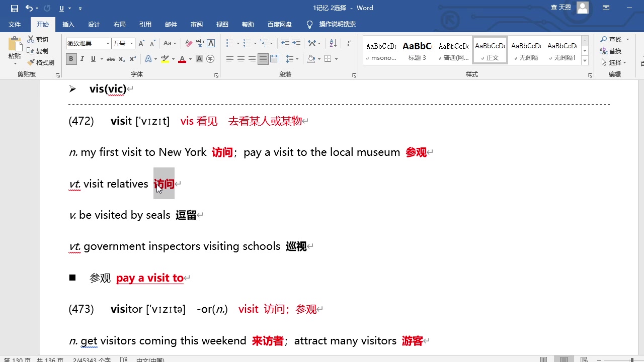The width and height of the screenshot is (644, 362).
Task: Click the Replace (替换) button
Action: pyautogui.click(x=610, y=51)
